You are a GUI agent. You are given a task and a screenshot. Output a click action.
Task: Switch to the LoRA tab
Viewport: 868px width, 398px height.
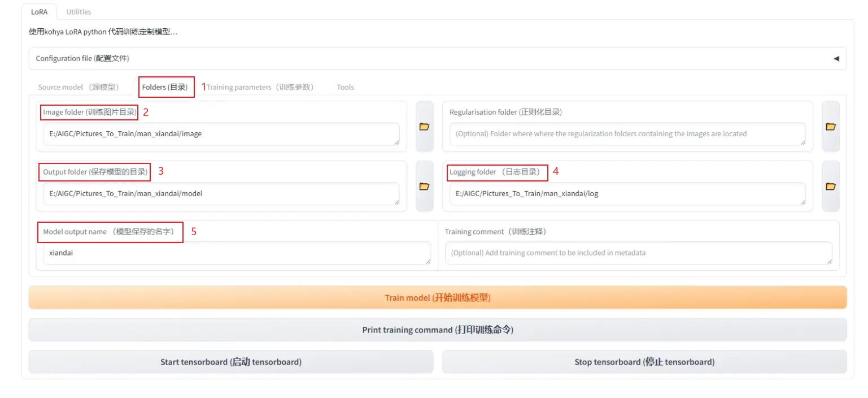click(39, 12)
